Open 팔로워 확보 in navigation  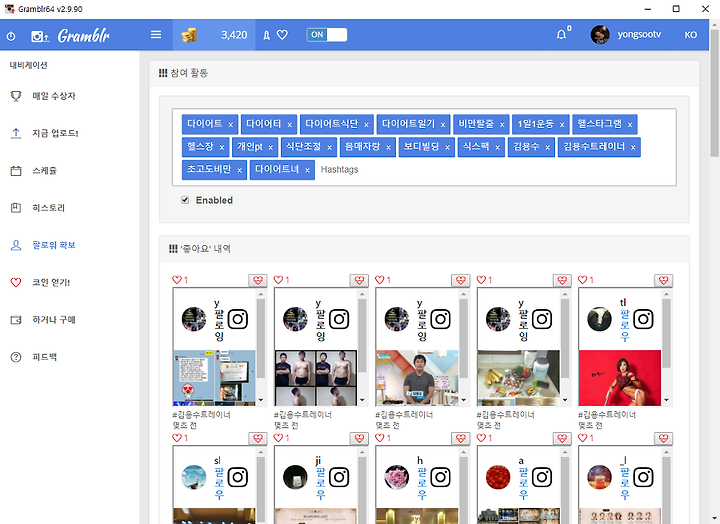click(x=54, y=245)
